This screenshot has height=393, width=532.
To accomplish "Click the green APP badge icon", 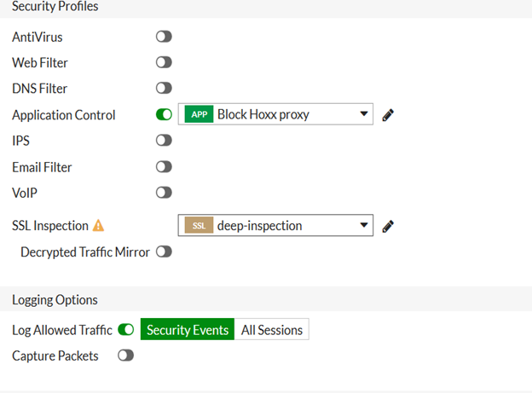I will (198, 115).
